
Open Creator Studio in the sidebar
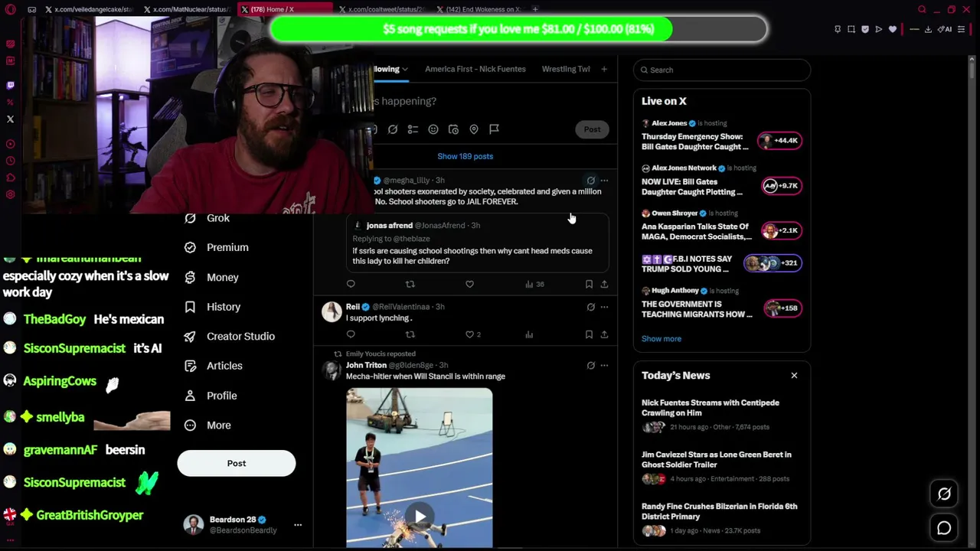tap(230, 336)
